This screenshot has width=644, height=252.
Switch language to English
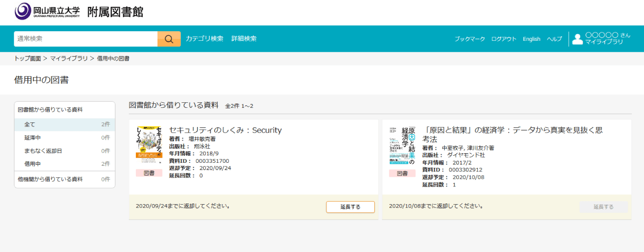point(531,39)
